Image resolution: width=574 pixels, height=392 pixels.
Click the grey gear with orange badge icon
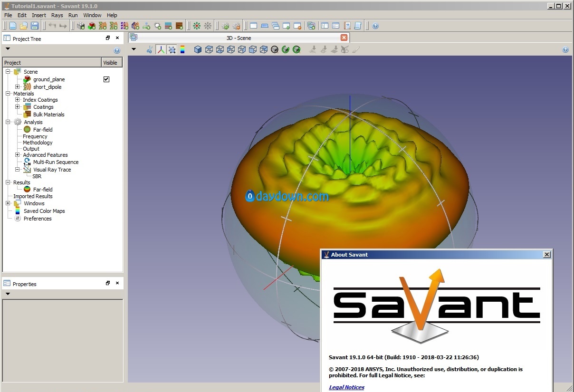click(x=237, y=26)
